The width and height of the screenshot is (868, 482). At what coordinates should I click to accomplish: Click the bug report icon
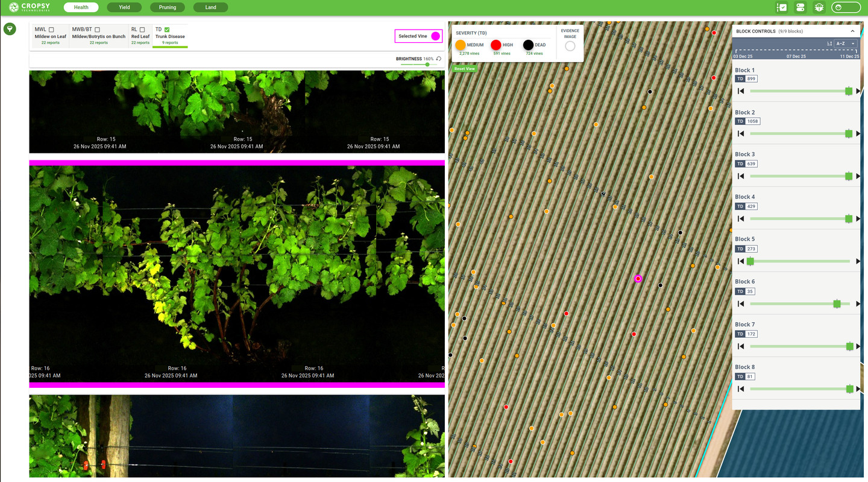coord(819,7)
